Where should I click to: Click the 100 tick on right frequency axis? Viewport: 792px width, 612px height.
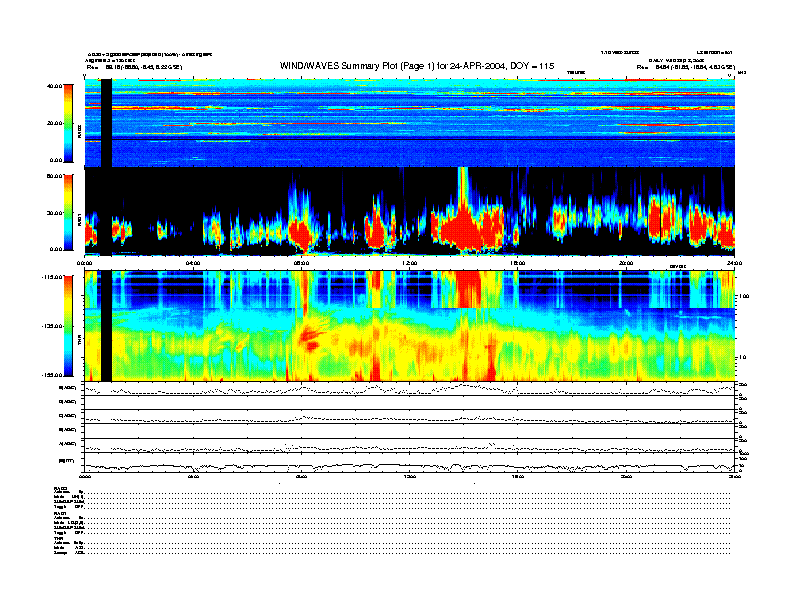click(741, 297)
